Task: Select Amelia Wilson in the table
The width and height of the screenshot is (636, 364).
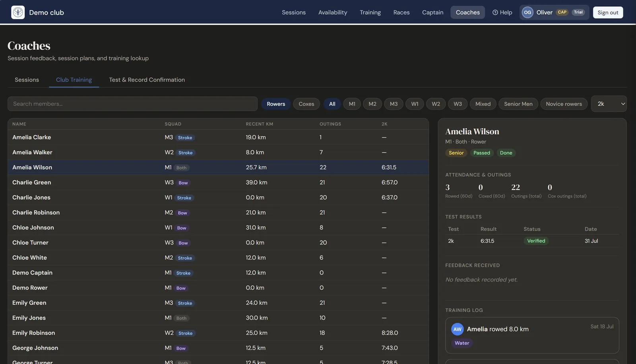Action: pos(218,167)
